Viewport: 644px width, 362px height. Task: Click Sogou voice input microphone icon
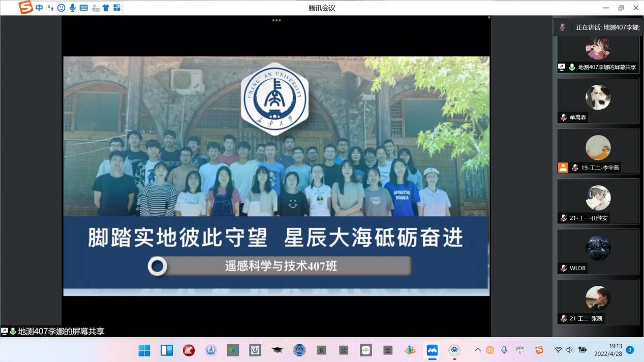[x=73, y=8]
